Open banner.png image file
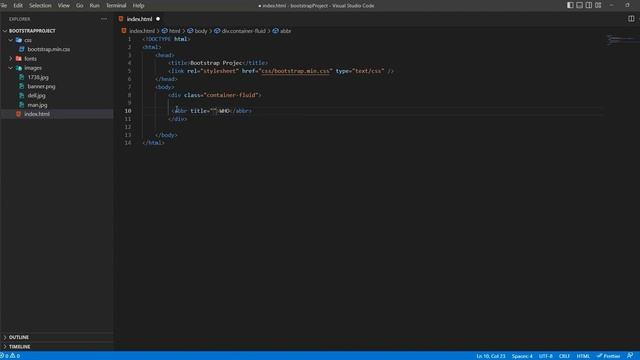 41,87
